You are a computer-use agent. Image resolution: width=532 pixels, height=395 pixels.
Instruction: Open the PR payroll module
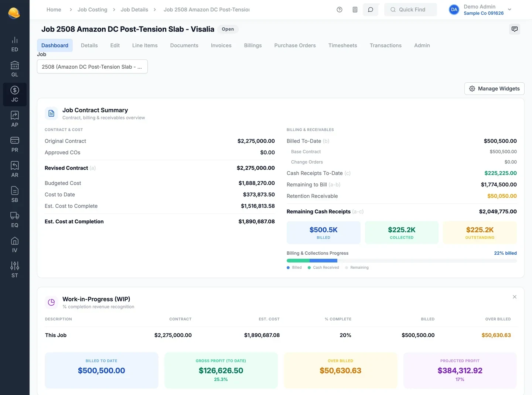tap(15, 145)
